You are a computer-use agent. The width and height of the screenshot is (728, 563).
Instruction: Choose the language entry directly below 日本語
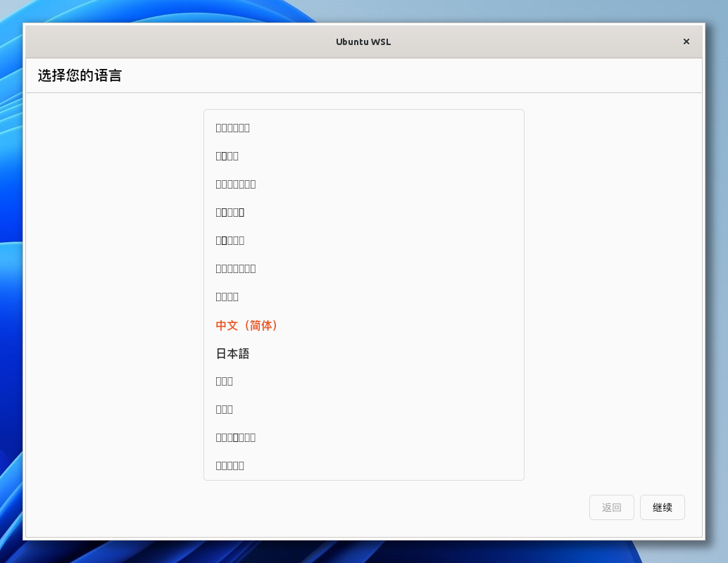[x=225, y=381]
